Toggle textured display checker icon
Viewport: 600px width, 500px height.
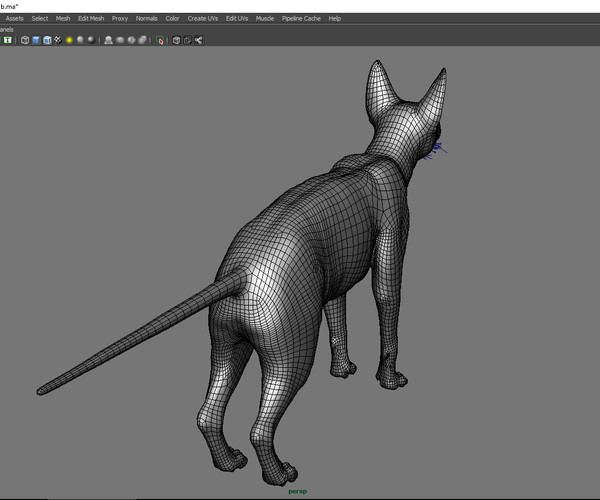click(x=58, y=40)
